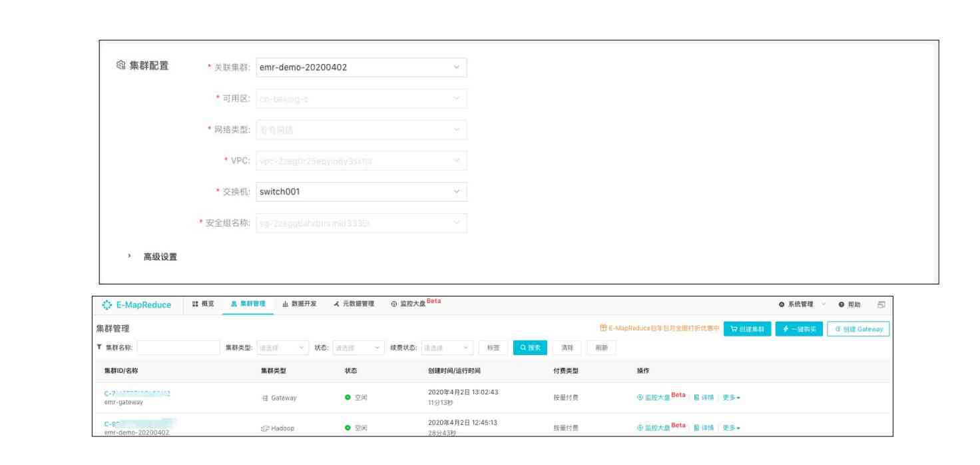Open the 更多 menu for emr-gateway
The height and width of the screenshot is (465, 980).
[732, 398]
